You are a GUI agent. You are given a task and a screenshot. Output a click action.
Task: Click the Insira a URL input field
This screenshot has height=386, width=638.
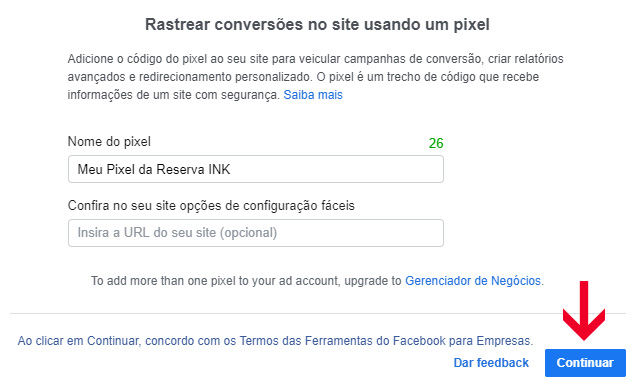coord(256,233)
